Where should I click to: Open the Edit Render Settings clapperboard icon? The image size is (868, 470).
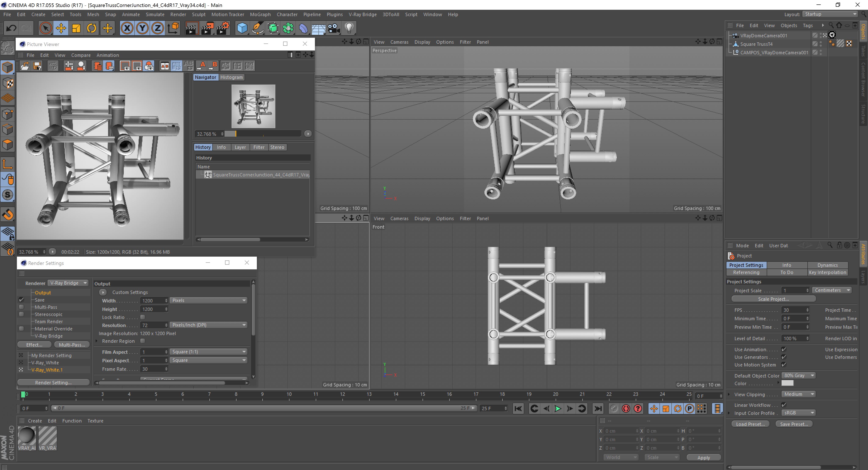coord(223,28)
